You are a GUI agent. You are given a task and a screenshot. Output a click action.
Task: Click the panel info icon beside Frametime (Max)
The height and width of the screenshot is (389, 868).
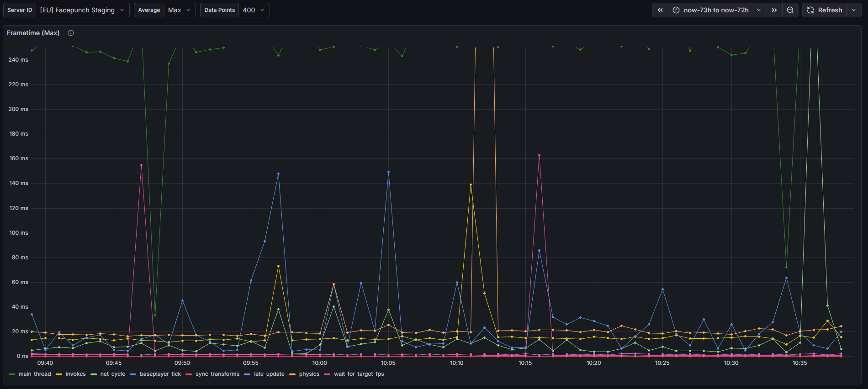tap(71, 33)
